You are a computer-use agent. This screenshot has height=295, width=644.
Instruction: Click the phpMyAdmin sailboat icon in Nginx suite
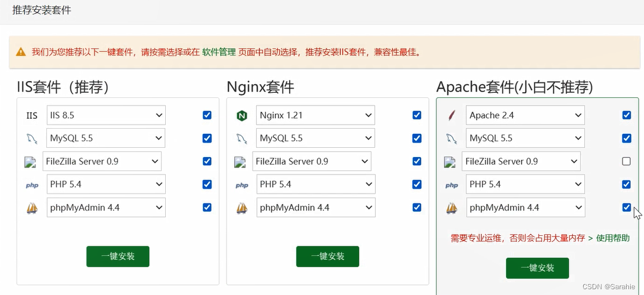pyautogui.click(x=242, y=208)
